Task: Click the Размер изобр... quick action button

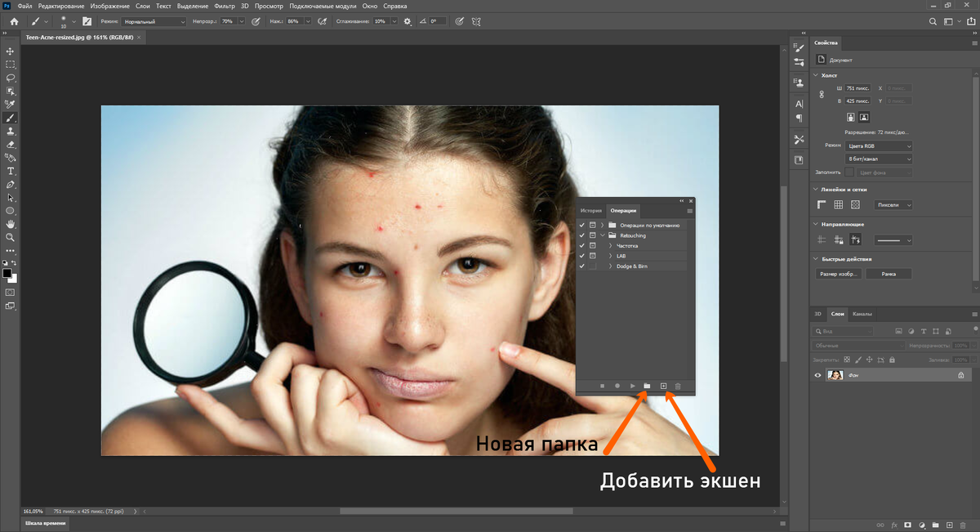Action: click(839, 274)
